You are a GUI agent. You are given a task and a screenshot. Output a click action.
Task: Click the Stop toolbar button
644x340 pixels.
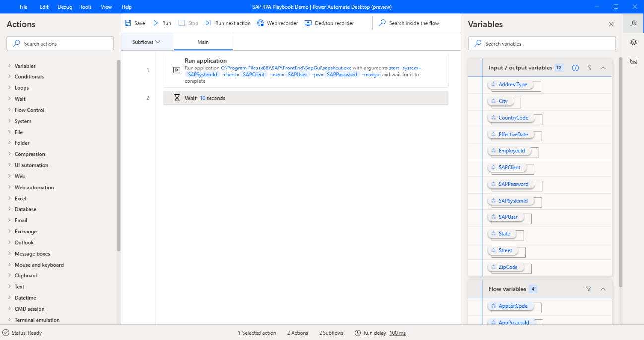pyautogui.click(x=189, y=23)
